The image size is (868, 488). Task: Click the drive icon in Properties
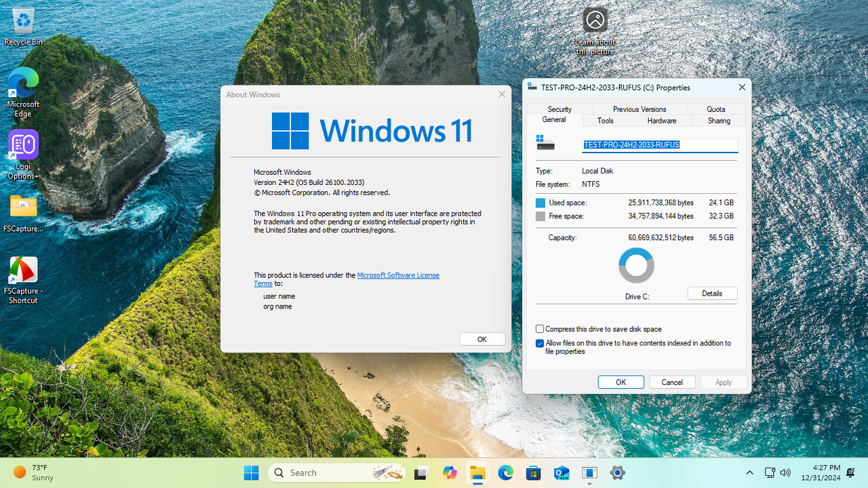(x=545, y=142)
